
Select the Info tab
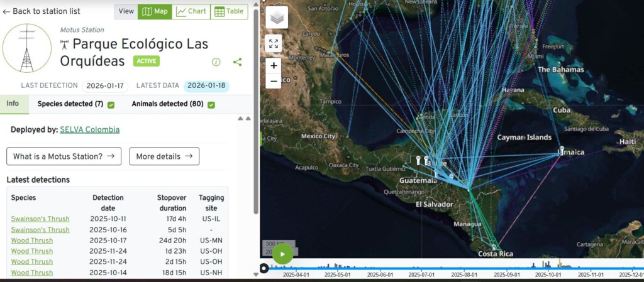(x=13, y=104)
